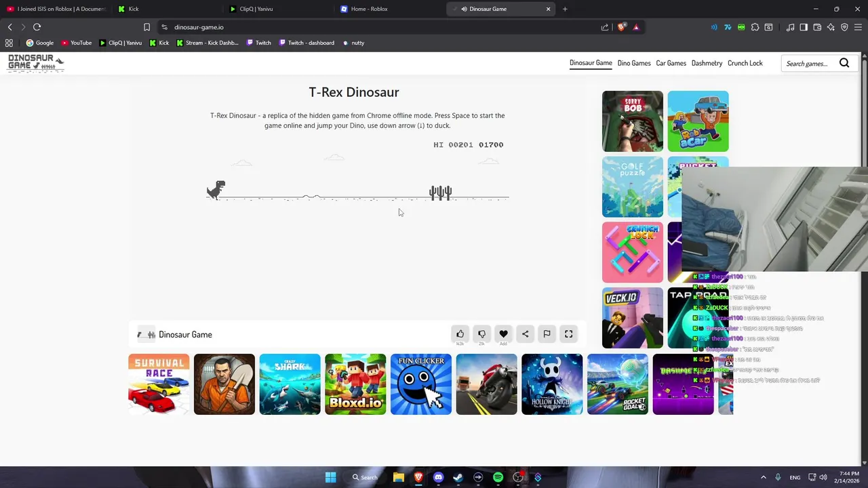Click the Dinosaur Game nav link
This screenshot has width=868, height=488.
[591, 63]
